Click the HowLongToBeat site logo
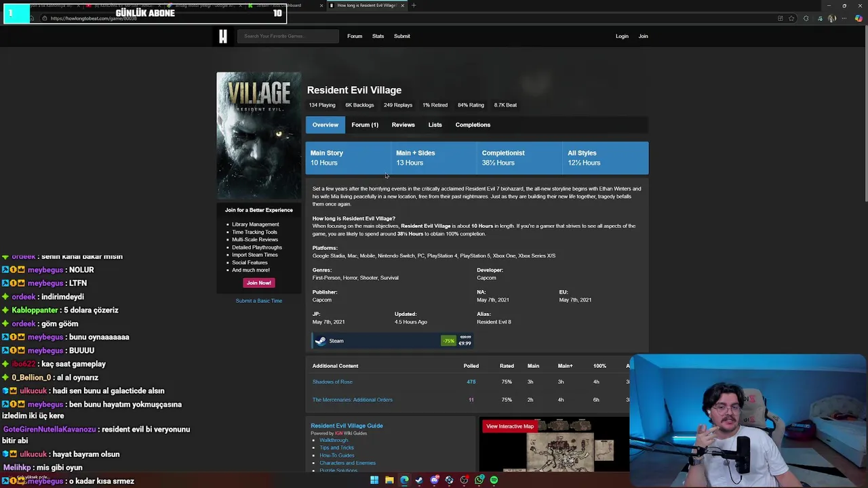Image resolution: width=868 pixels, height=488 pixels. pyautogui.click(x=223, y=36)
